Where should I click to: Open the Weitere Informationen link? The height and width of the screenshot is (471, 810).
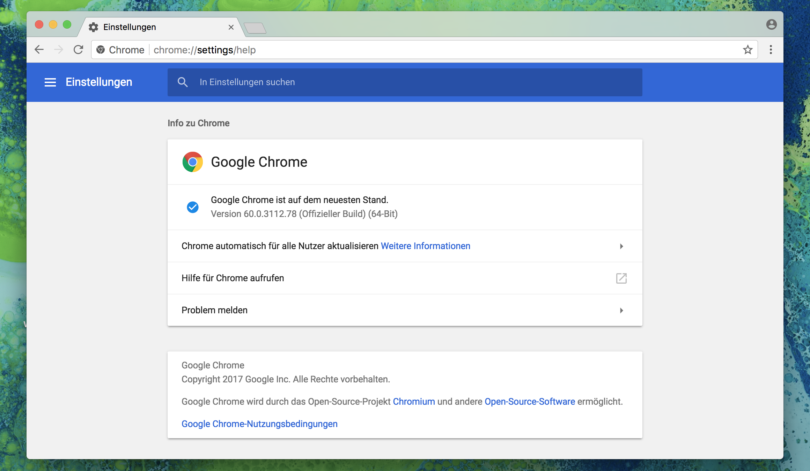point(425,246)
